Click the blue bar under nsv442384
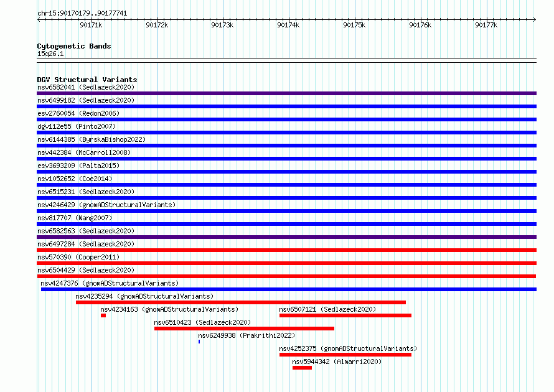The image size is (554, 392). click(x=286, y=159)
